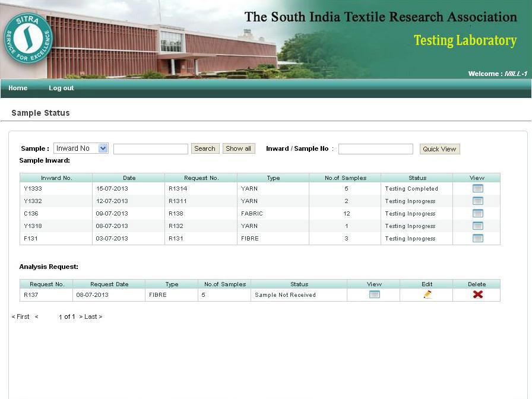The height and width of the screenshot is (399, 532).
Task: Select inward number Y1333 cell
Action: pos(56,189)
